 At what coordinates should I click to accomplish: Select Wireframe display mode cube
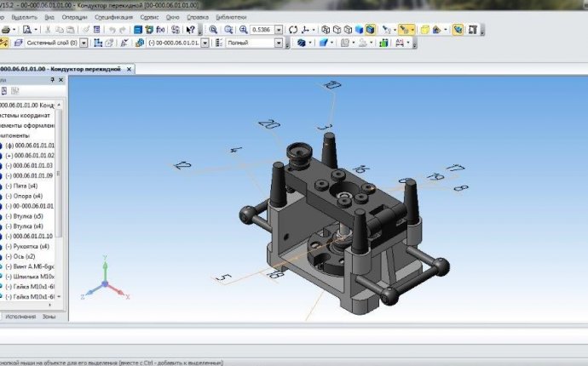[x=326, y=30]
